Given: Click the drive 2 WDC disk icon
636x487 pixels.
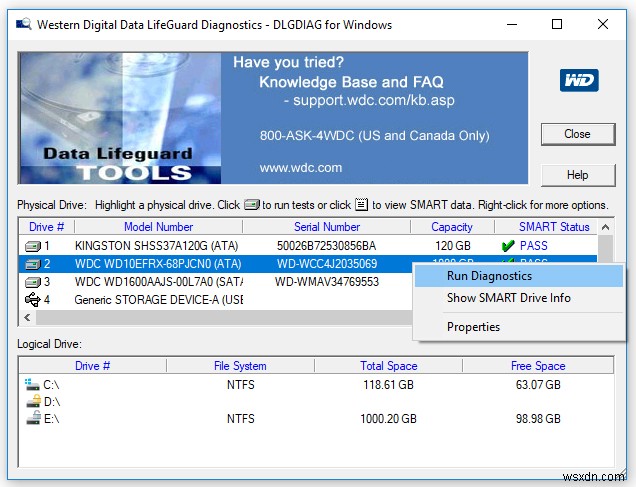Looking at the screenshot, I should coord(33,264).
